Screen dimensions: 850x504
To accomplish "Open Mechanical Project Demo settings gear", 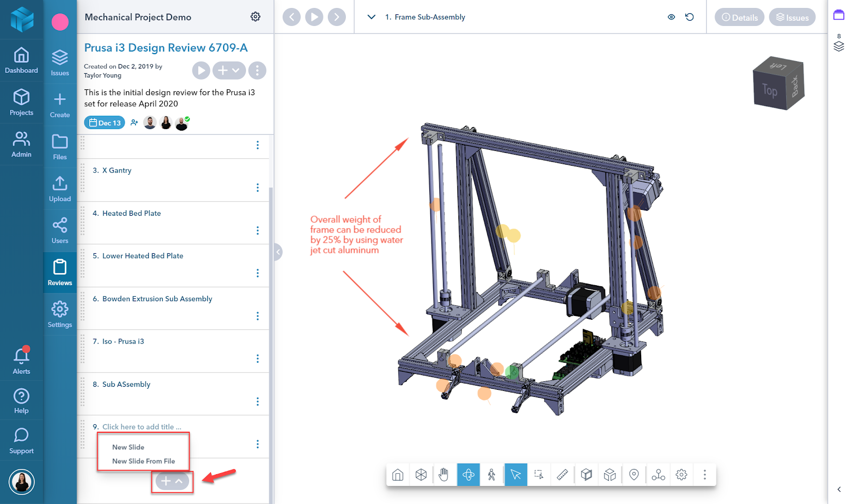I will click(x=256, y=17).
